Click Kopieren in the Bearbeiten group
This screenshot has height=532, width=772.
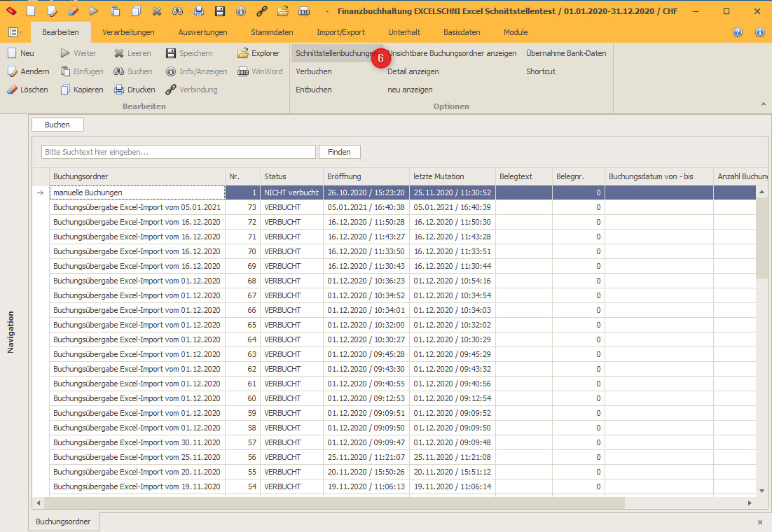coord(81,90)
